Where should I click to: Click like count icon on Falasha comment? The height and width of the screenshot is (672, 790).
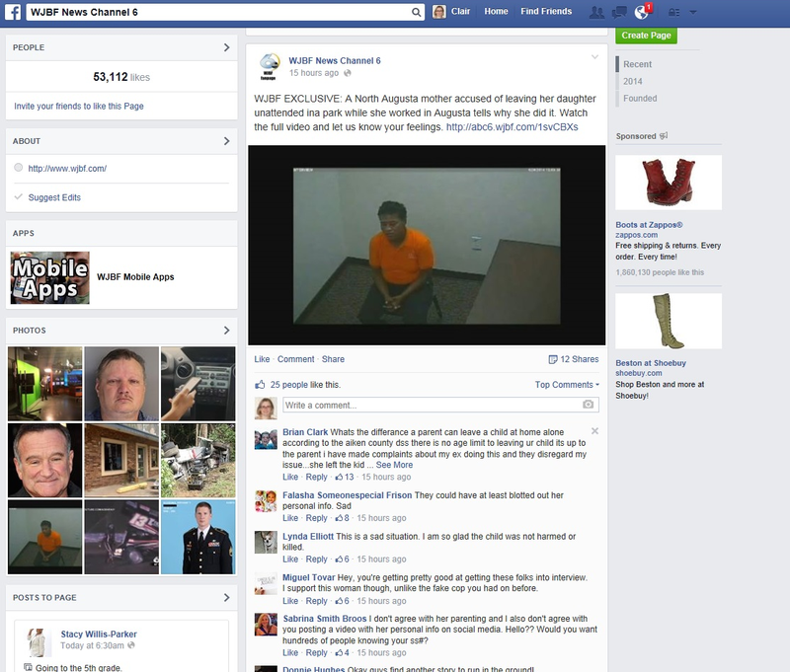[339, 518]
